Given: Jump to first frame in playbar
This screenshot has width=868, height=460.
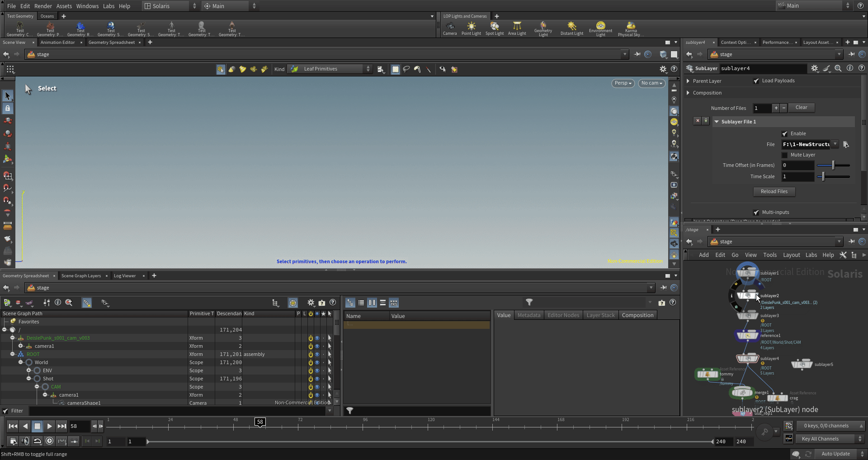Looking at the screenshot, I should (x=13, y=426).
